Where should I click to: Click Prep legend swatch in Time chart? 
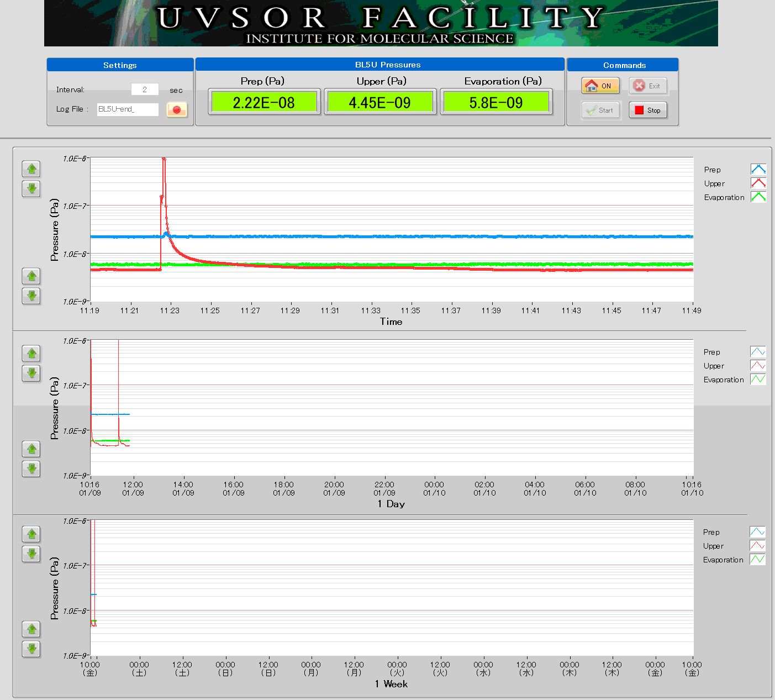click(x=758, y=169)
